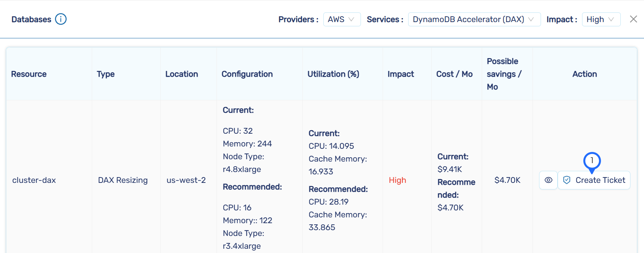Click the Utilization (%) column header
This screenshot has width=644, height=253.
point(333,74)
